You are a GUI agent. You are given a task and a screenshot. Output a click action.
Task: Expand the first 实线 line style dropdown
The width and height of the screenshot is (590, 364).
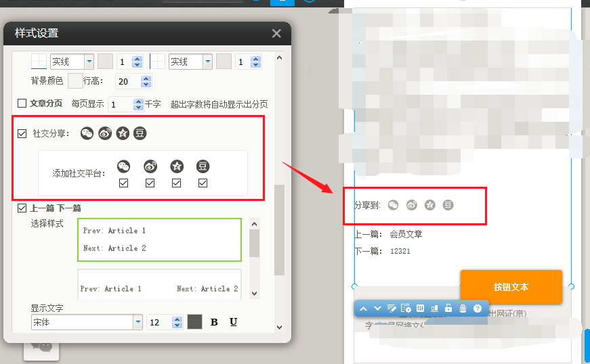[89, 62]
